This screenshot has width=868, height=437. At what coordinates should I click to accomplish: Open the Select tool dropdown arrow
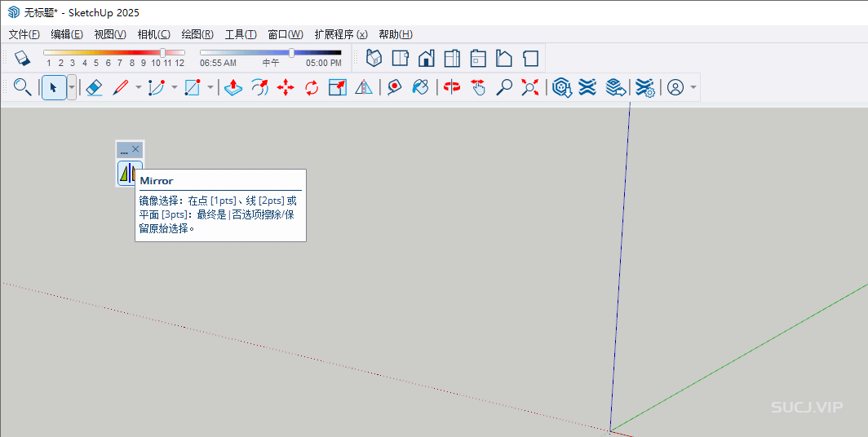tap(72, 87)
